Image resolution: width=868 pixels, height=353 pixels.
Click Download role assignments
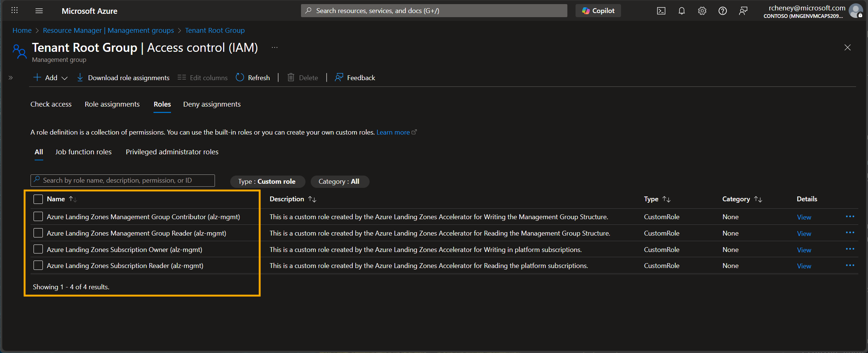point(123,78)
